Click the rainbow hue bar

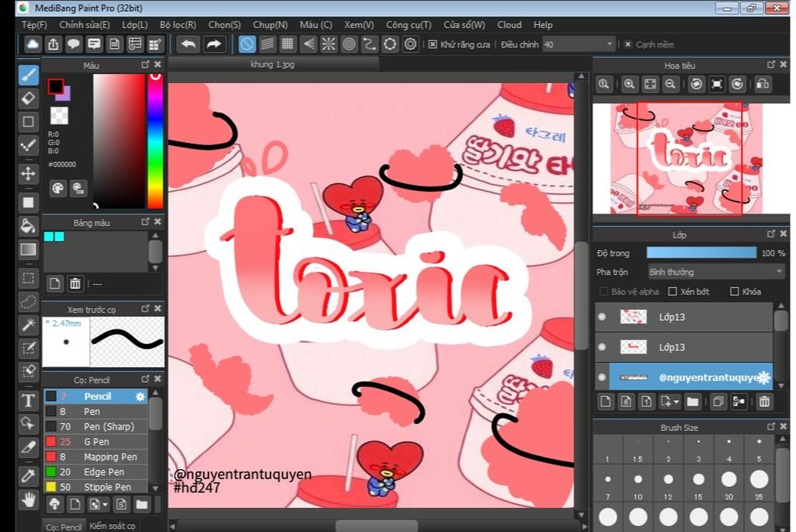pyautogui.click(x=155, y=141)
